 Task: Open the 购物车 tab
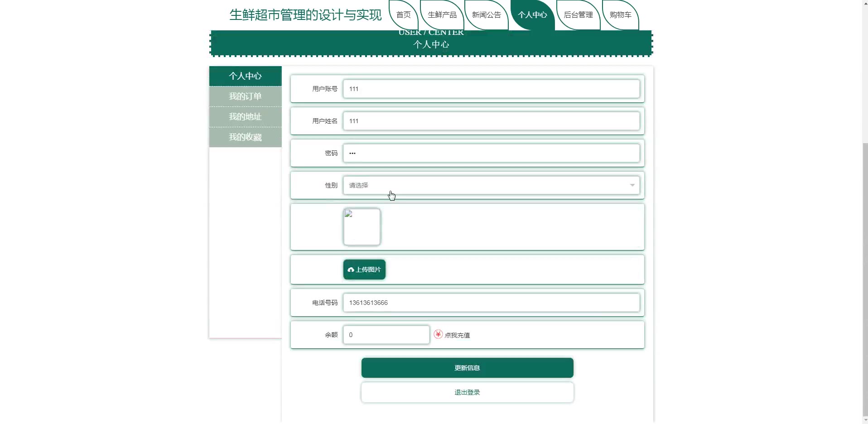point(620,15)
